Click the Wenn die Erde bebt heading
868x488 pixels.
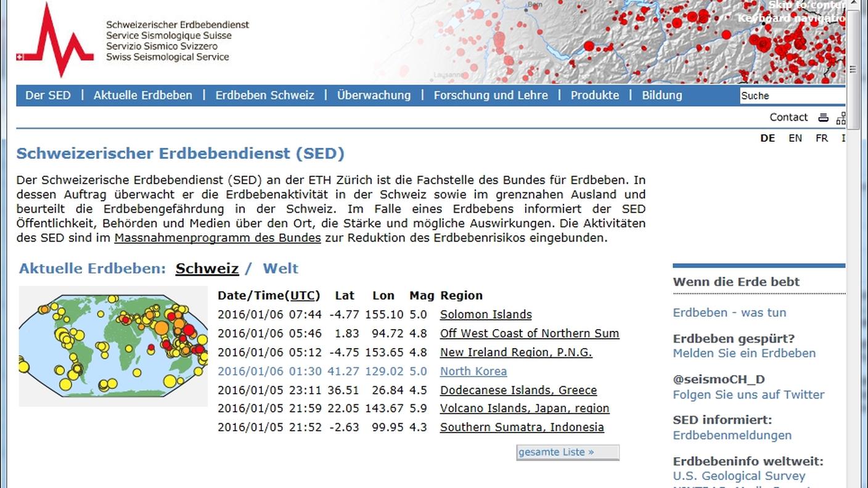pyautogui.click(x=736, y=282)
